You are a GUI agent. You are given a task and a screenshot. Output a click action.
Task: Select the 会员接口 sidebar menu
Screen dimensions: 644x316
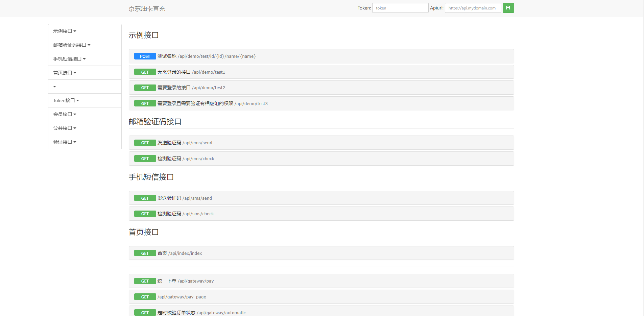[x=65, y=114]
